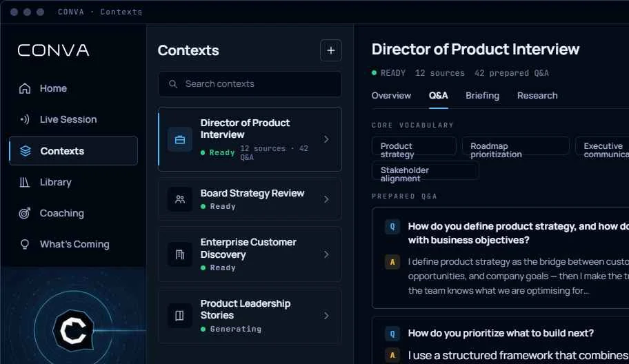Click the Contexts panel heading

point(188,50)
